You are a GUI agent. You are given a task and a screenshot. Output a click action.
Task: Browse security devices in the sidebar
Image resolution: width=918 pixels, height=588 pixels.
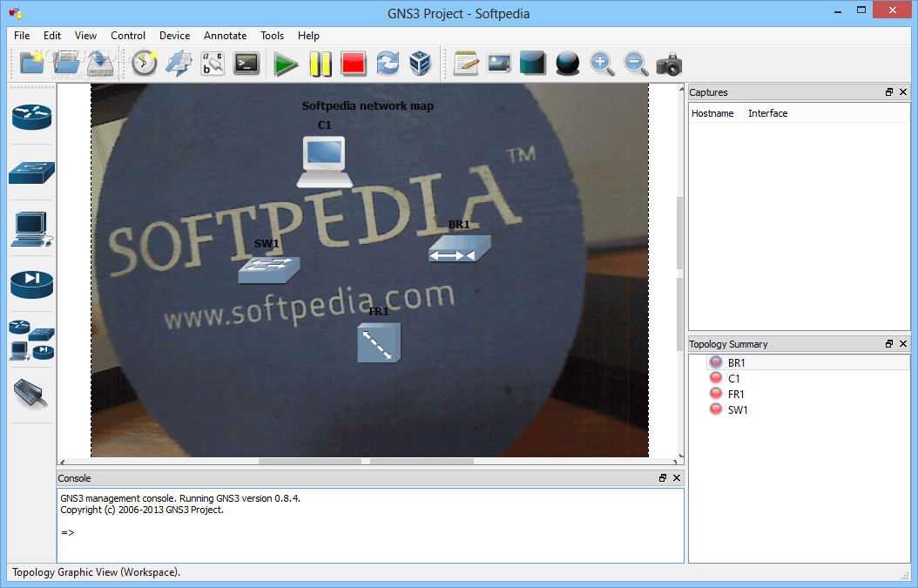[x=31, y=284]
